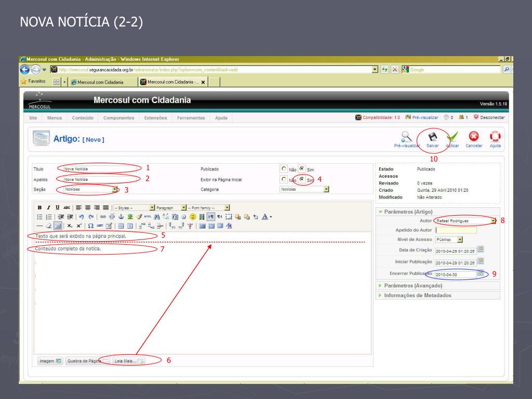
Task: Click the Título input field
Action: [x=100, y=169]
